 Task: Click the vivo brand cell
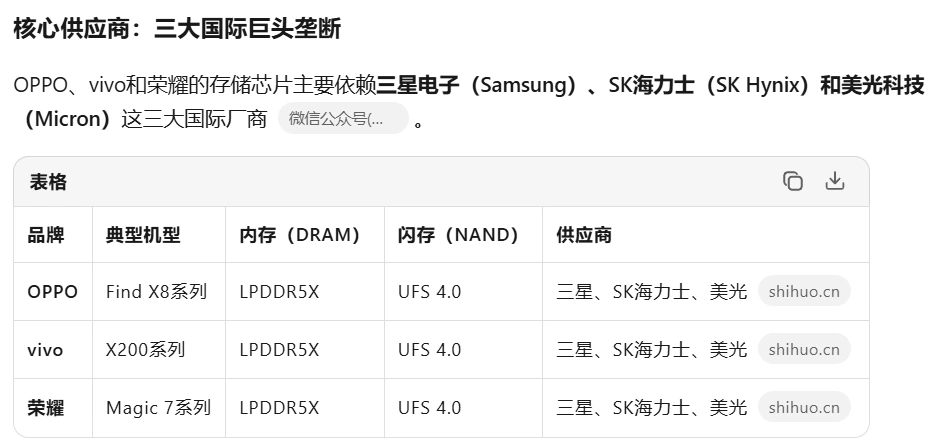pyautogui.click(x=45, y=350)
